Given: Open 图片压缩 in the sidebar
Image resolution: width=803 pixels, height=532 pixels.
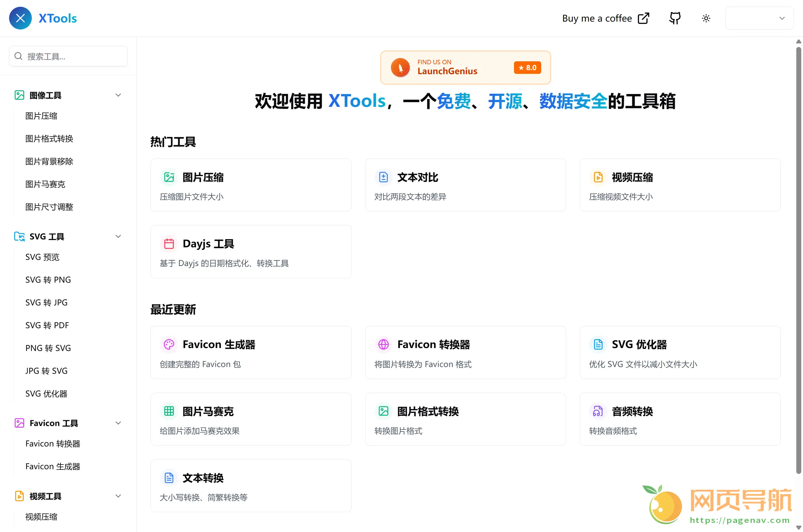Looking at the screenshot, I should tap(41, 116).
